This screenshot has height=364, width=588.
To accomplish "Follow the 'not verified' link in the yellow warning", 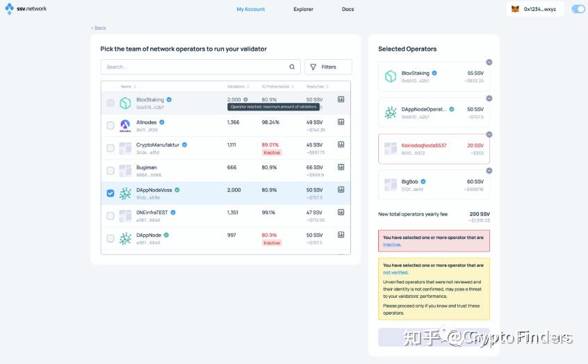I will pyautogui.click(x=395, y=272).
